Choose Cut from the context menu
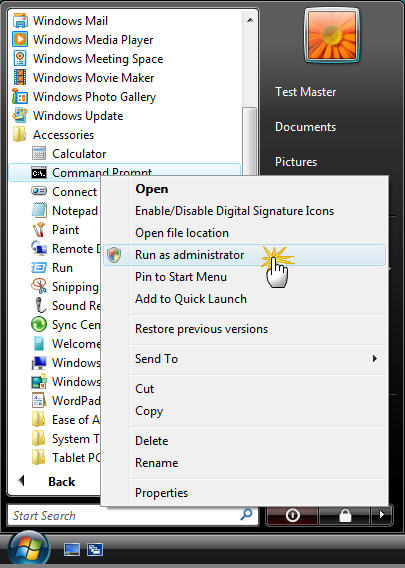405x568 pixels. pyautogui.click(x=145, y=389)
